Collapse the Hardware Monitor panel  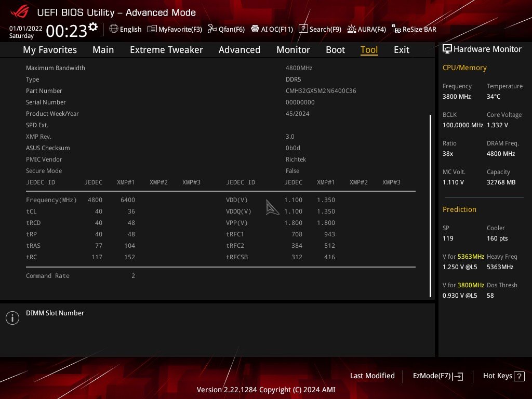click(447, 48)
